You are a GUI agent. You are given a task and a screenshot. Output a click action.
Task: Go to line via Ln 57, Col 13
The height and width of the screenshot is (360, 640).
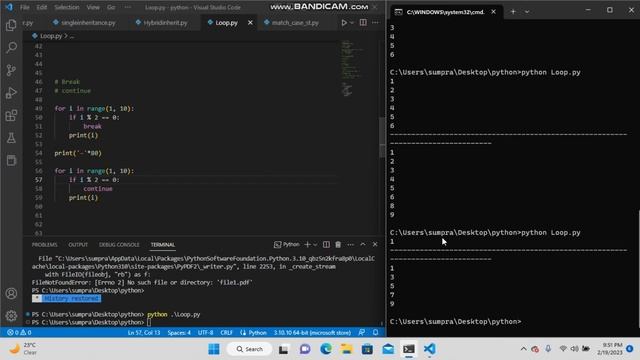pos(144,333)
